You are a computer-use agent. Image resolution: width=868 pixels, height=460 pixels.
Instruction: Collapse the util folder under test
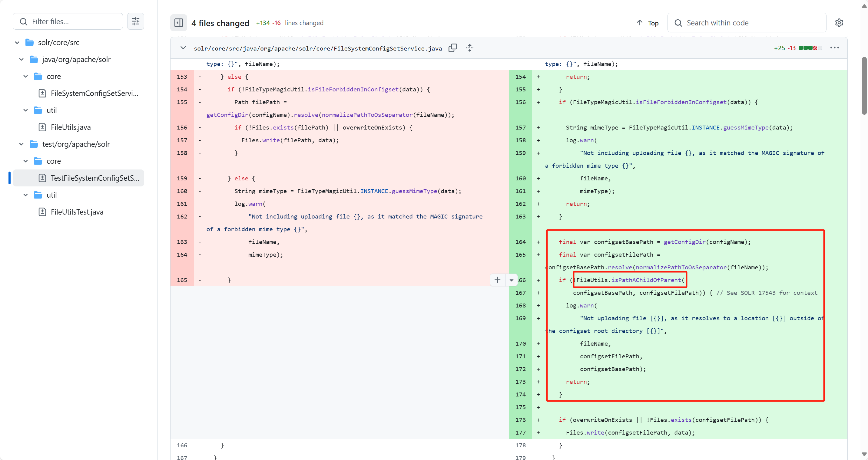(x=26, y=195)
